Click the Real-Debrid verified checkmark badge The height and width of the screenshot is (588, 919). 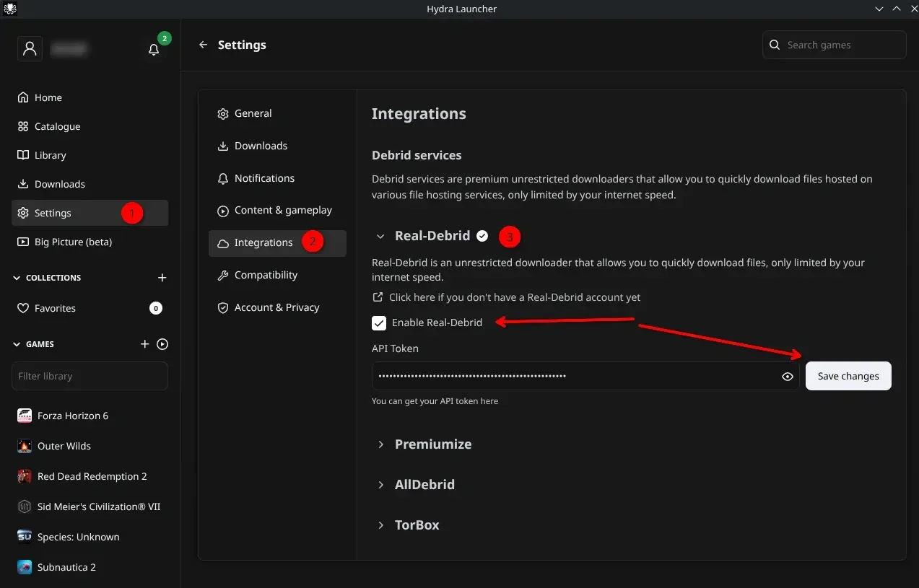pyautogui.click(x=482, y=236)
